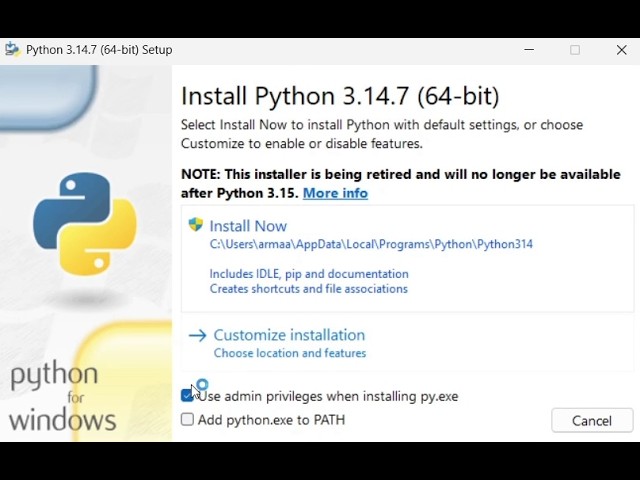Uncheck Use admin privileges when installing py.exe
640x480 pixels.
[187, 395]
